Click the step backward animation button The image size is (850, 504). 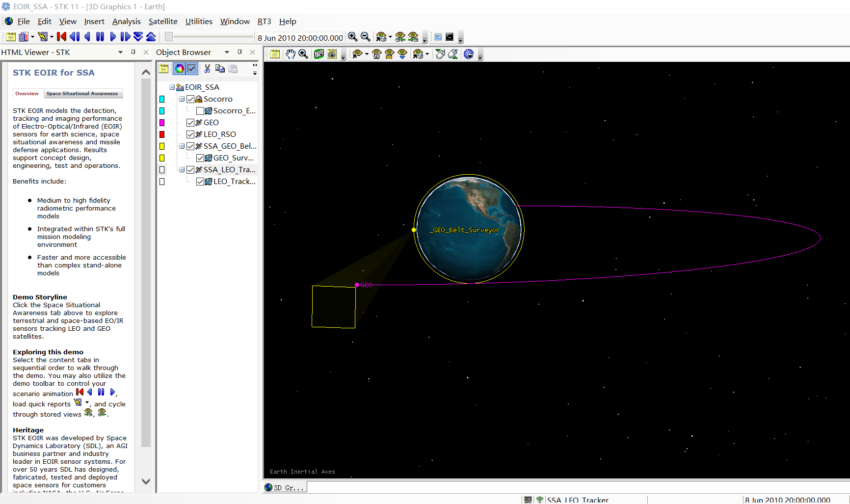pos(75,37)
